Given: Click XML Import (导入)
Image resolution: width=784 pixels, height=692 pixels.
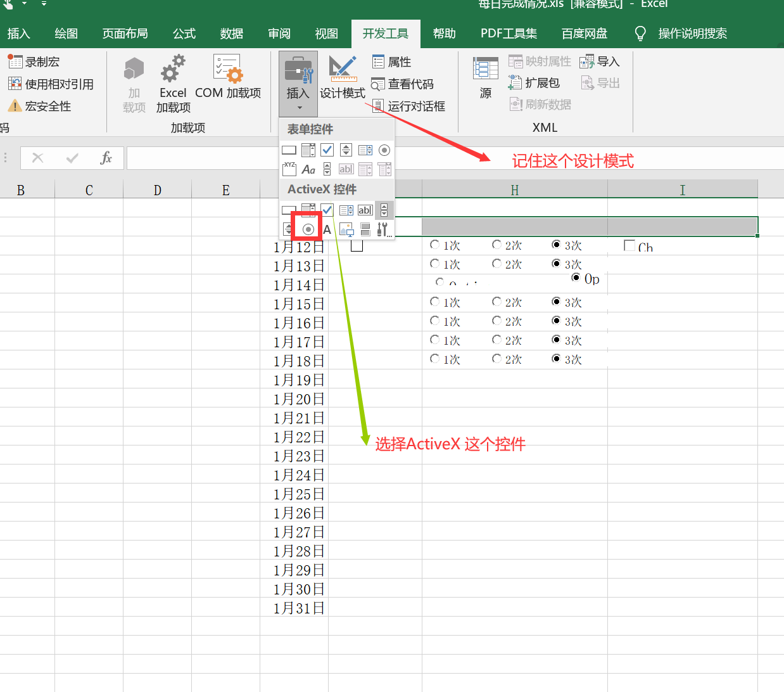Looking at the screenshot, I should [599, 61].
